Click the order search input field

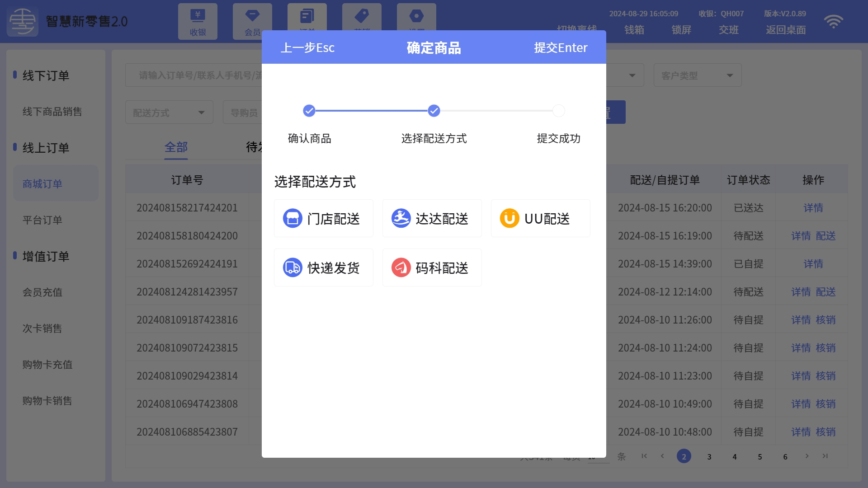point(194,75)
